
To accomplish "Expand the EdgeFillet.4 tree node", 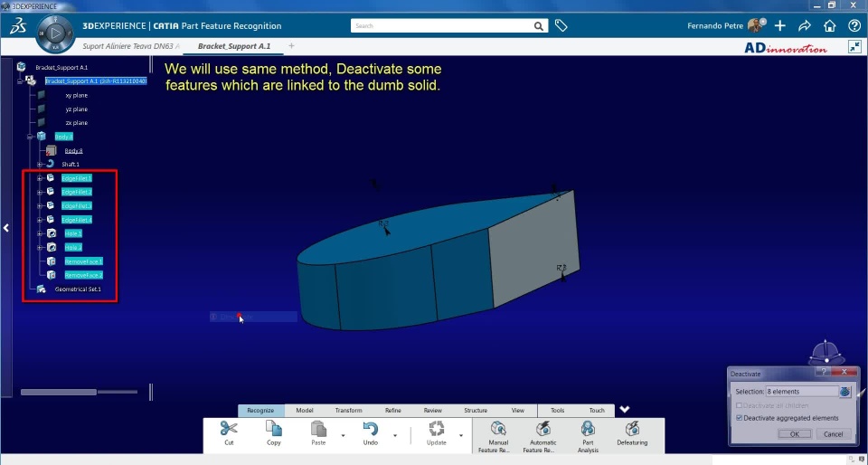I will click(x=39, y=220).
